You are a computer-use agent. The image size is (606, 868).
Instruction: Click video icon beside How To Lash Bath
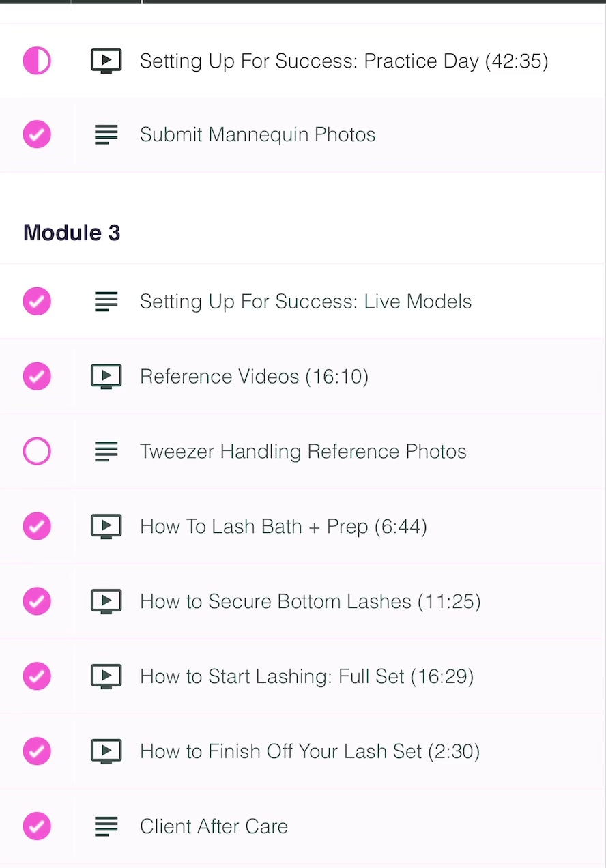106,526
